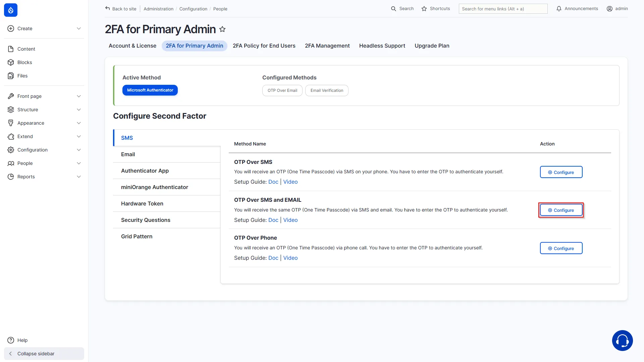Go to the Headless Support tab
The height and width of the screenshot is (362, 644).
(x=382, y=46)
